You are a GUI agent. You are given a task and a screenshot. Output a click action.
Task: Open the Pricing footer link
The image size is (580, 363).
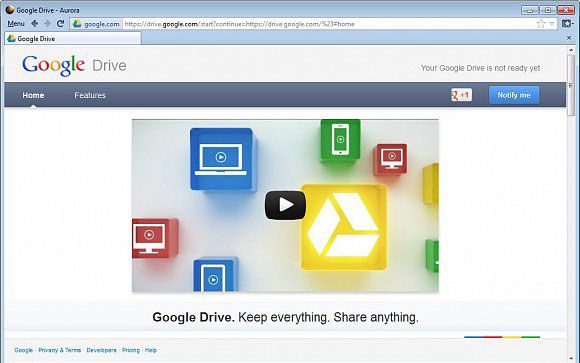tap(131, 350)
